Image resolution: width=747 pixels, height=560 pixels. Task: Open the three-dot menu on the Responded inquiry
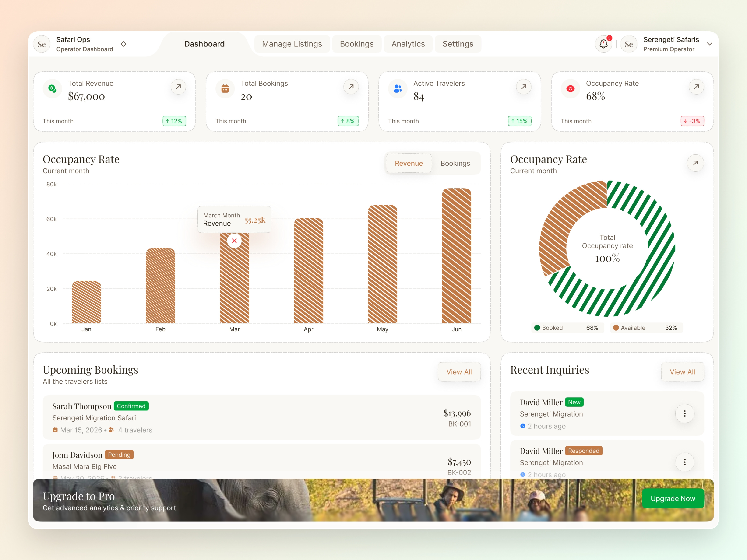(684, 462)
